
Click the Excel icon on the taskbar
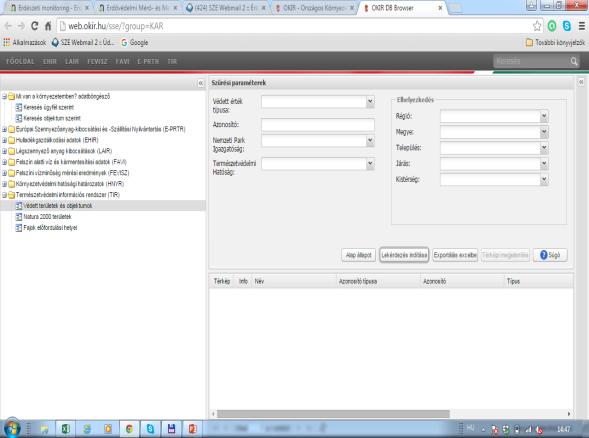pyautogui.click(x=65, y=429)
